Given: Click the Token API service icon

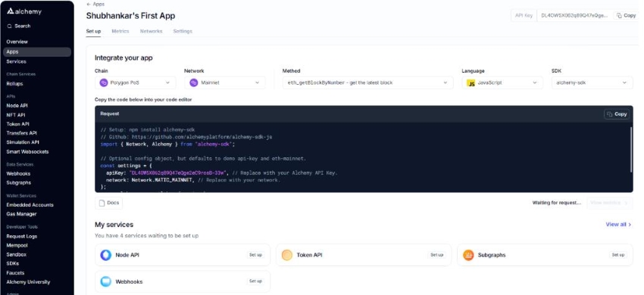Looking at the screenshot, I should pyautogui.click(x=286, y=255).
